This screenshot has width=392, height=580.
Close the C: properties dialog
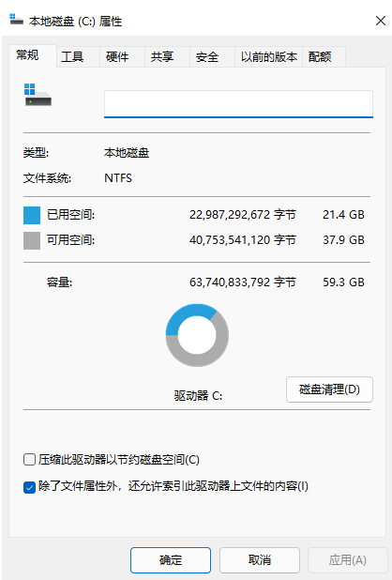click(x=381, y=21)
